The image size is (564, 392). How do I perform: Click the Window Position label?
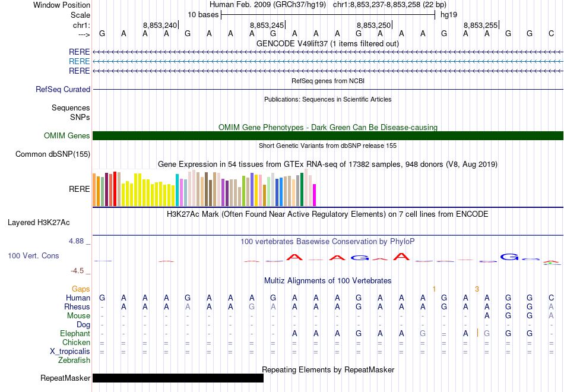(x=62, y=5)
